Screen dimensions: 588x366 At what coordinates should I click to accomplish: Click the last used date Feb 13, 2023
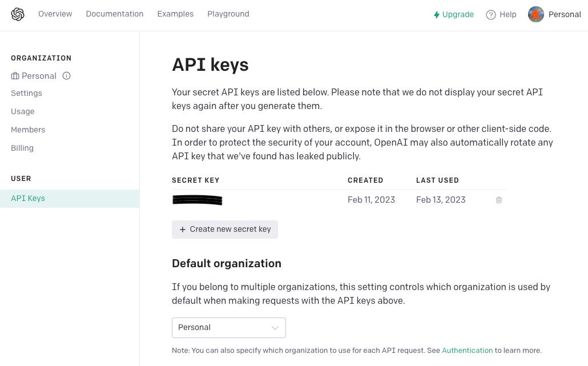coord(441,200)
